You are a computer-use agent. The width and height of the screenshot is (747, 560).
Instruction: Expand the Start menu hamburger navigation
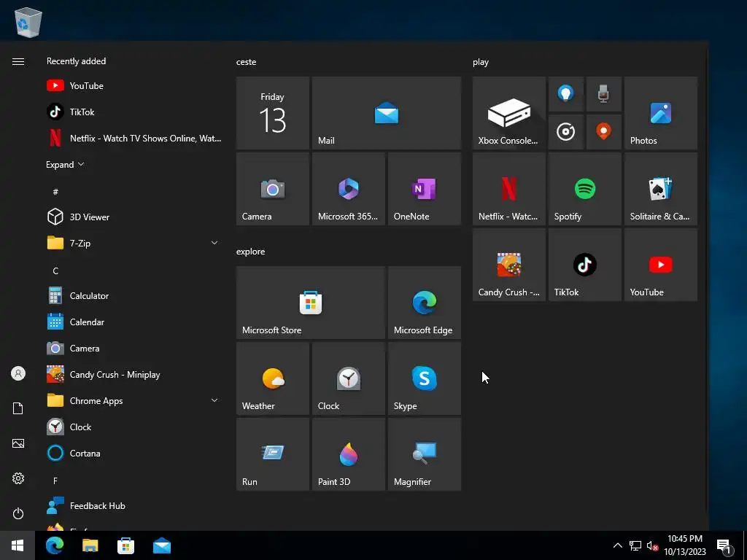pyautogui.click(x=18, y=61)
